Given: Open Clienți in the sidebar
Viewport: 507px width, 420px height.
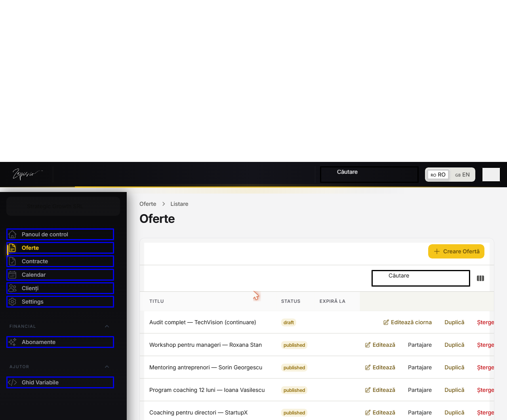Looking at the screenshot, I should [60, 288].
